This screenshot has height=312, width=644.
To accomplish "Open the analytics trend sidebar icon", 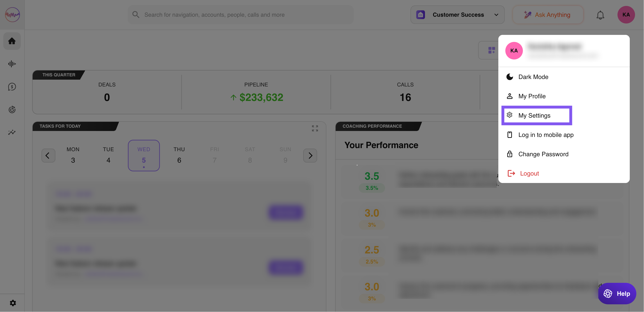I will 12,132.
